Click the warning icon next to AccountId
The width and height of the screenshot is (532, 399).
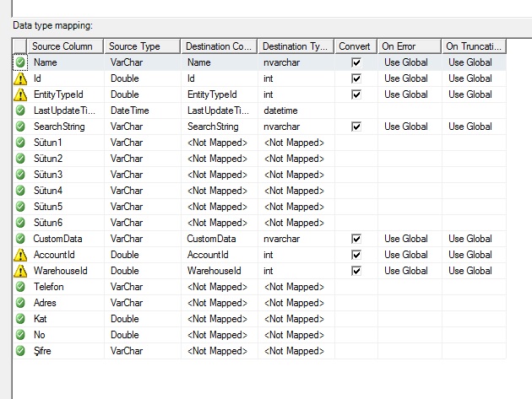point(20,255)
